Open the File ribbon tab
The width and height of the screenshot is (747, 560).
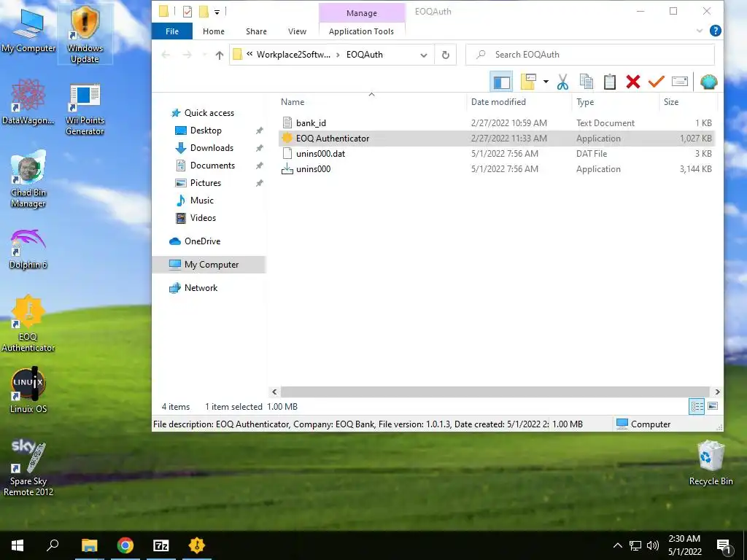click(x=172, y=31)
